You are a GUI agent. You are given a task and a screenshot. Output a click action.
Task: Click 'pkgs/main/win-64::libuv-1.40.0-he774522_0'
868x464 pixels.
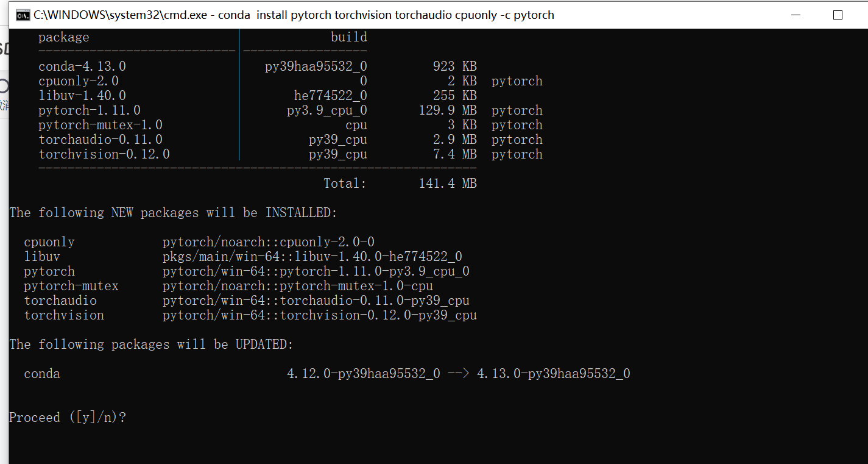pyautogui.click(x=312, y=257)
